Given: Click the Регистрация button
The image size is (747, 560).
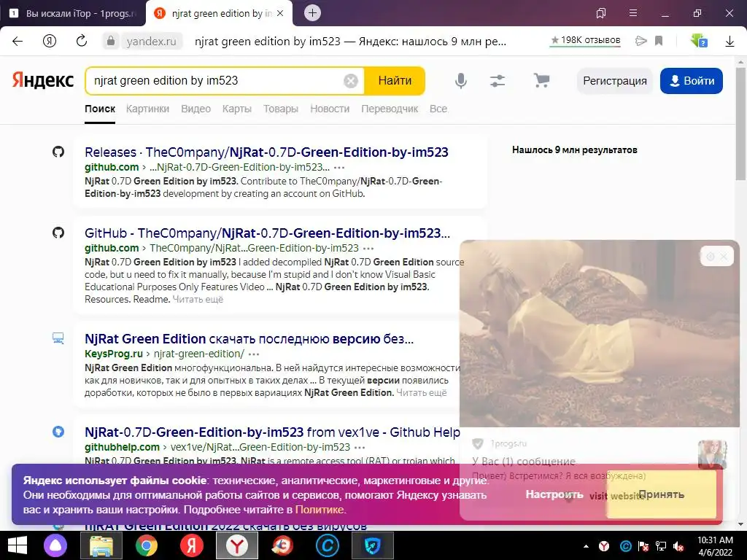Looking at the screenshot, I should (x=614, y=81).
